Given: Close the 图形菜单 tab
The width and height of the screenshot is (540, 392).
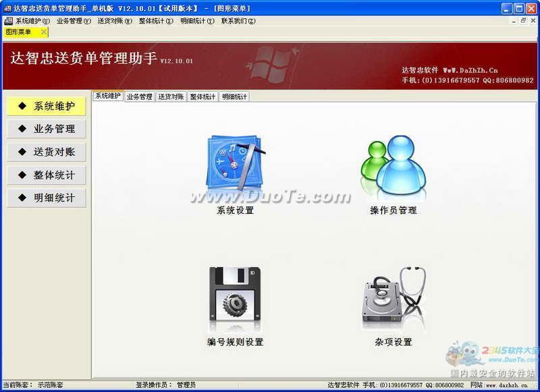Looking at the screenshot, I should tap(44, 32).
